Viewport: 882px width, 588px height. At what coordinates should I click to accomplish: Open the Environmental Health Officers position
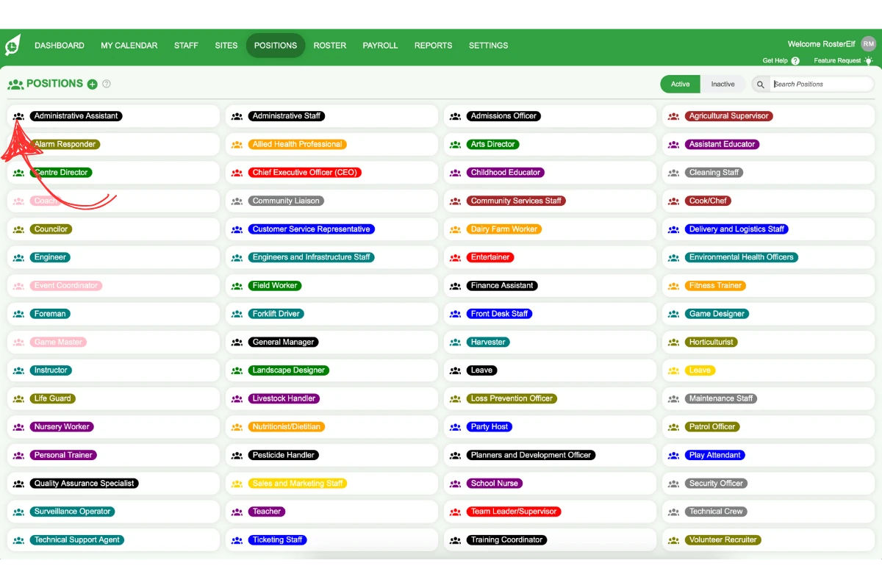click(742, 257)
